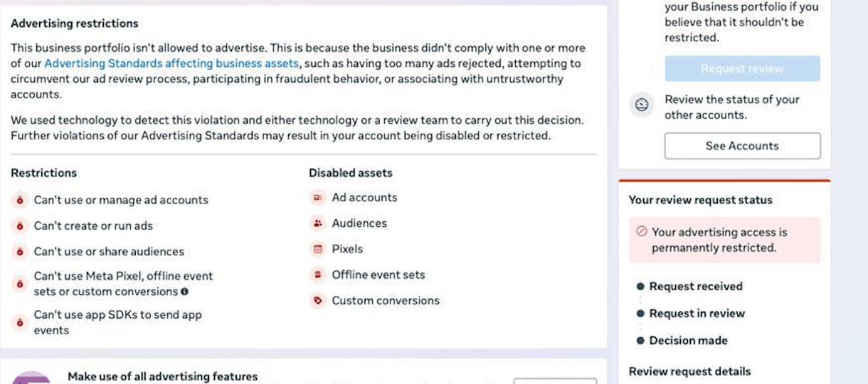868x384 pixels.
Task: Select the Request in review status step
Action: tap(691, 314)
